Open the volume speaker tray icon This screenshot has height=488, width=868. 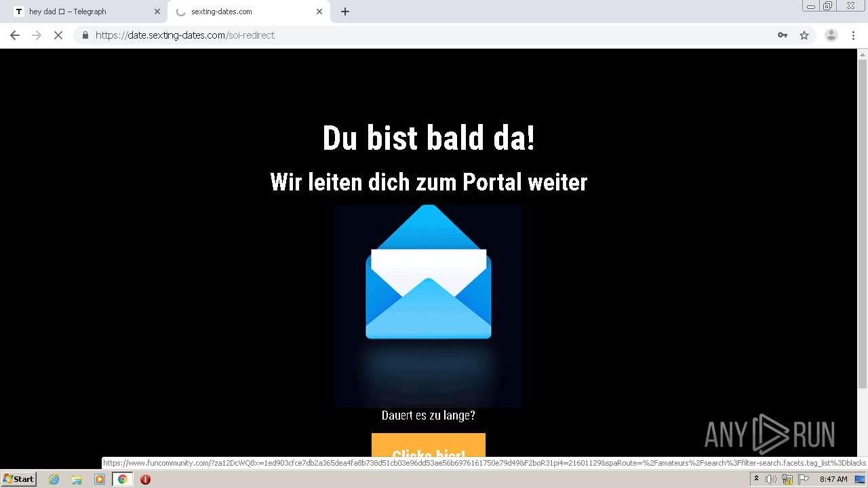771,479
